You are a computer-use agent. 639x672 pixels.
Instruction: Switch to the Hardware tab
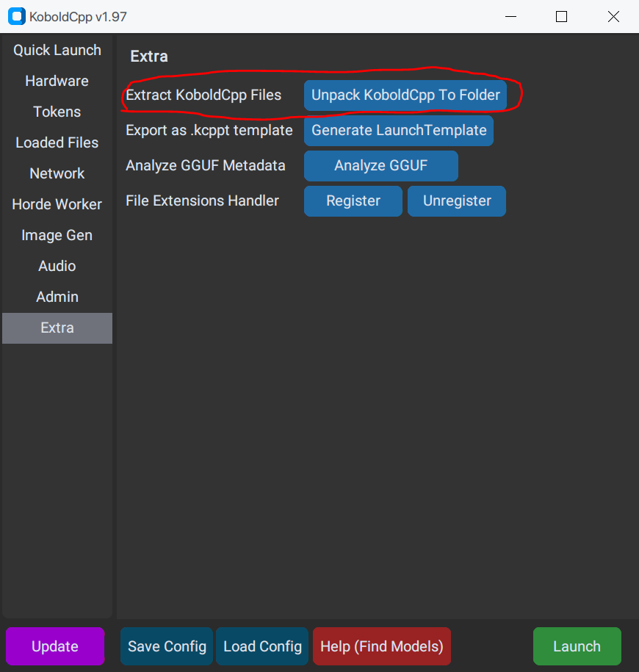[57, 81]
